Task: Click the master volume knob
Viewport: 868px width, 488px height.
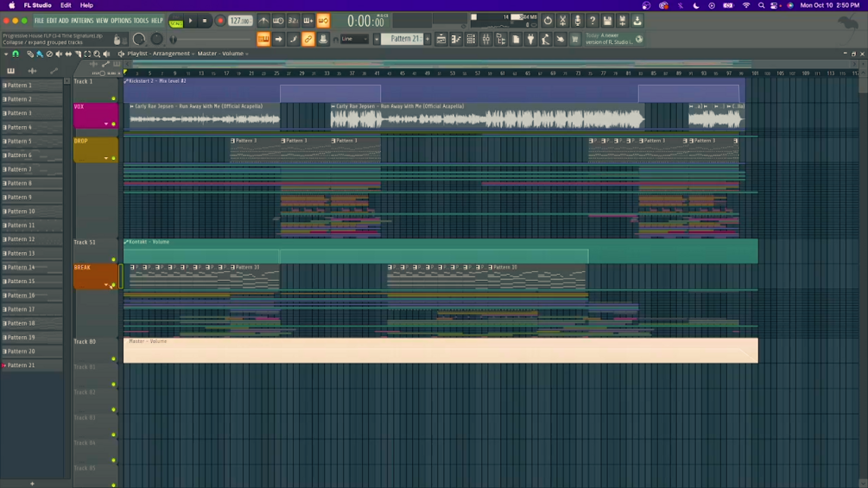Action: 139,39
